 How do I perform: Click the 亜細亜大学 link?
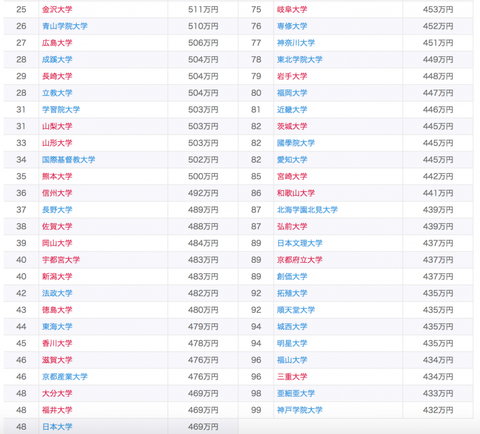tap(296, 393)
